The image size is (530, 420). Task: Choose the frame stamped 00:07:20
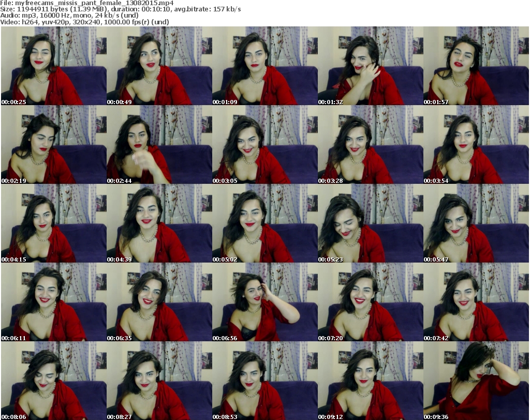click(x=371, y=302)
